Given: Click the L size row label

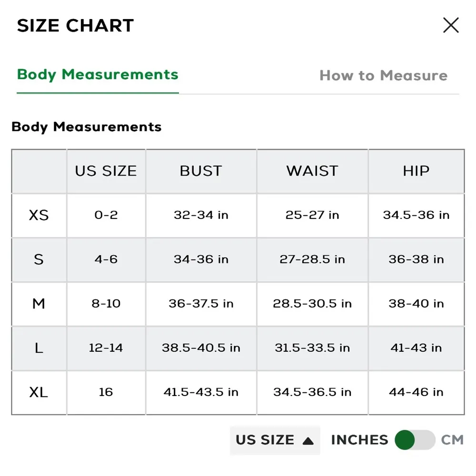Looking at the screenshot, I should click(x=39, y=348).
